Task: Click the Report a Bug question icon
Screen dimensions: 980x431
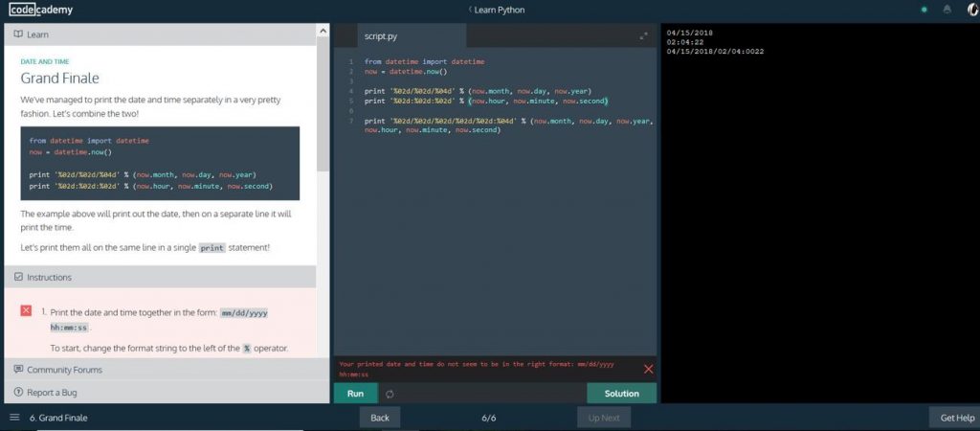Action: [18, 393]
